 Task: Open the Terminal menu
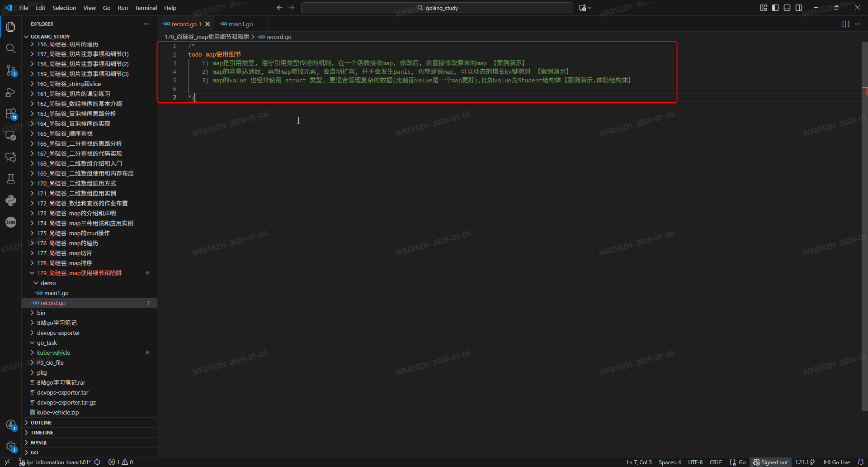point(146,8)
